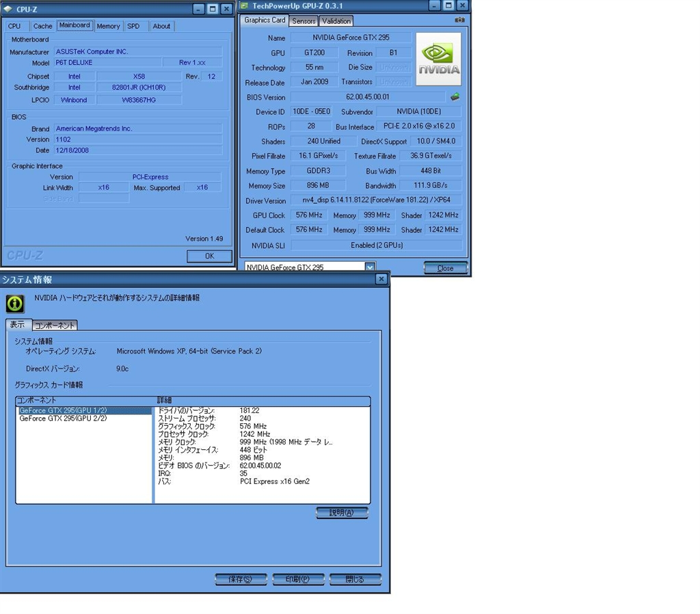Switch to the コンポーネント tab
700x614 pixels.
pos(55,325)
